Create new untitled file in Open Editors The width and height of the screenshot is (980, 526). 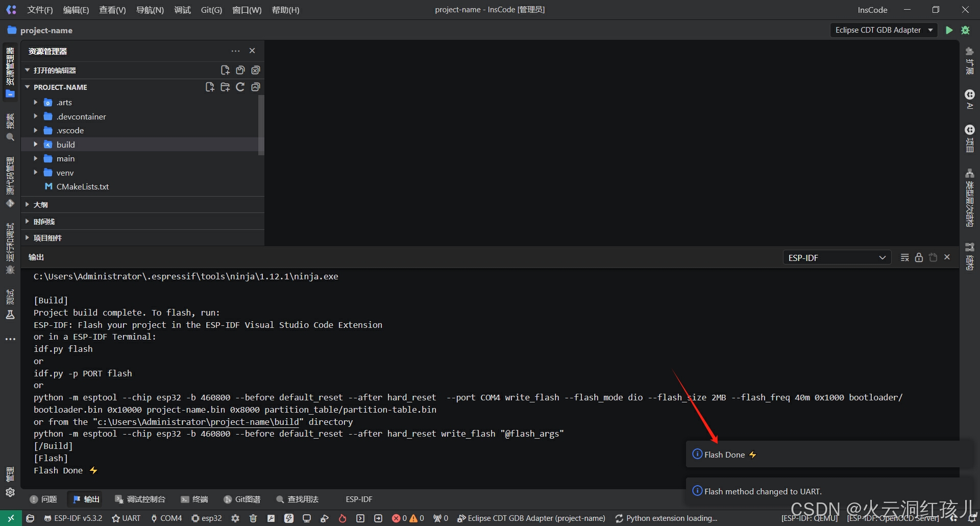[225, 70]
